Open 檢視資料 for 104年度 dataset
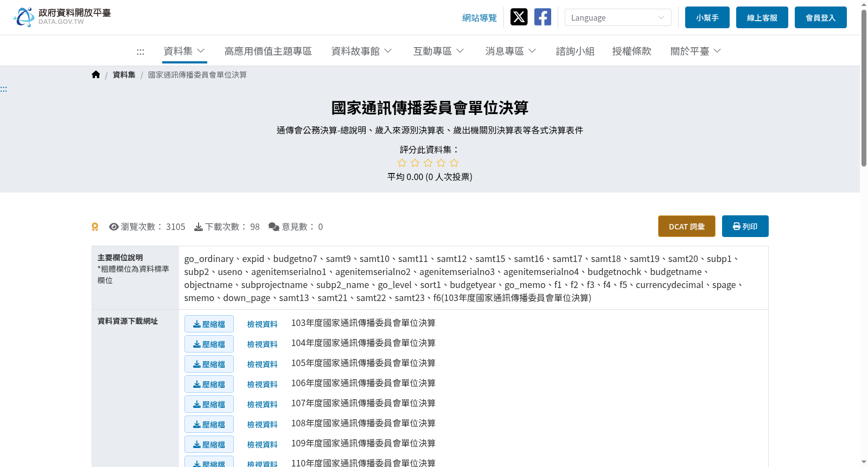Image resolution: width=868 pixels, height=467 pixels. point(263,344)
